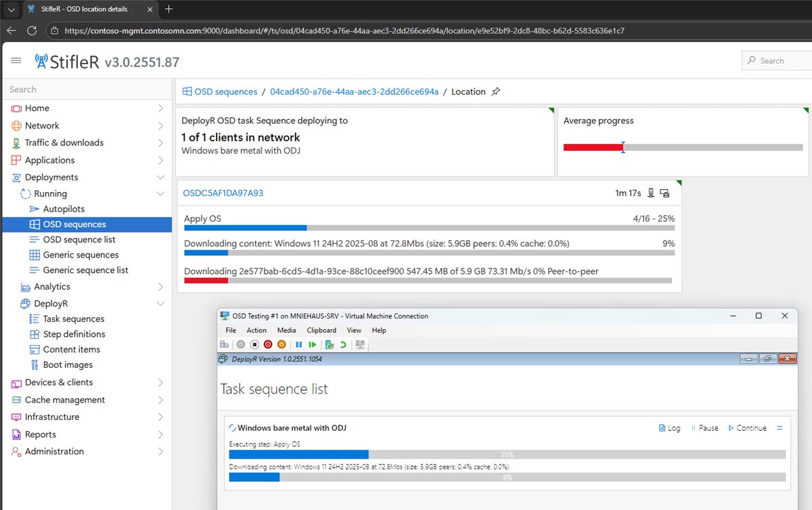Click the Administration person icon

coord(16,452)
